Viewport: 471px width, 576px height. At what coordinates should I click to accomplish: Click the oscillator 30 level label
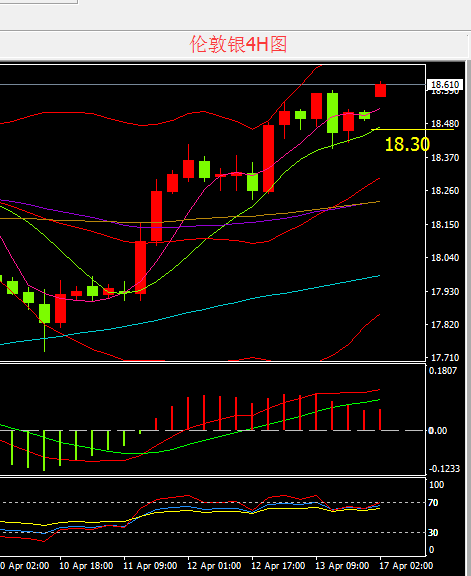pos(433,533)
